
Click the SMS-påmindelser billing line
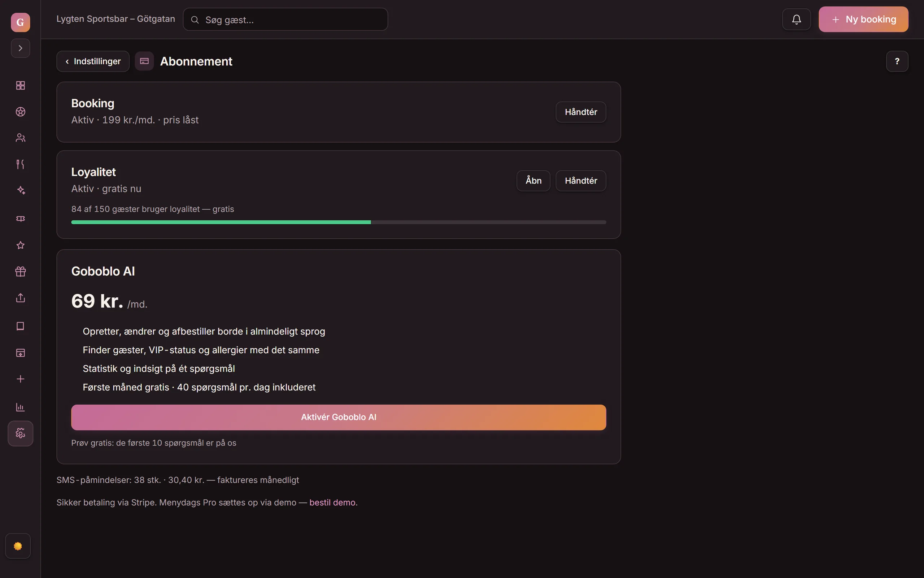[x=178, y=480]
